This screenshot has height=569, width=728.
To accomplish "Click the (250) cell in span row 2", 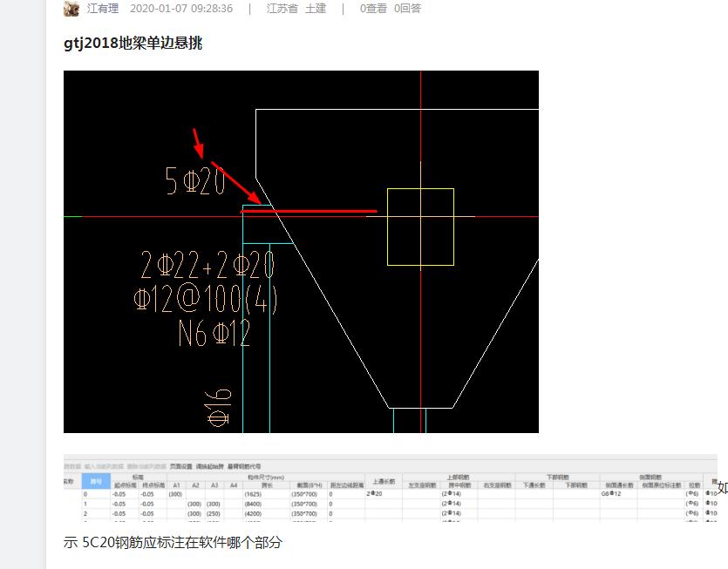I will [213, 514].
